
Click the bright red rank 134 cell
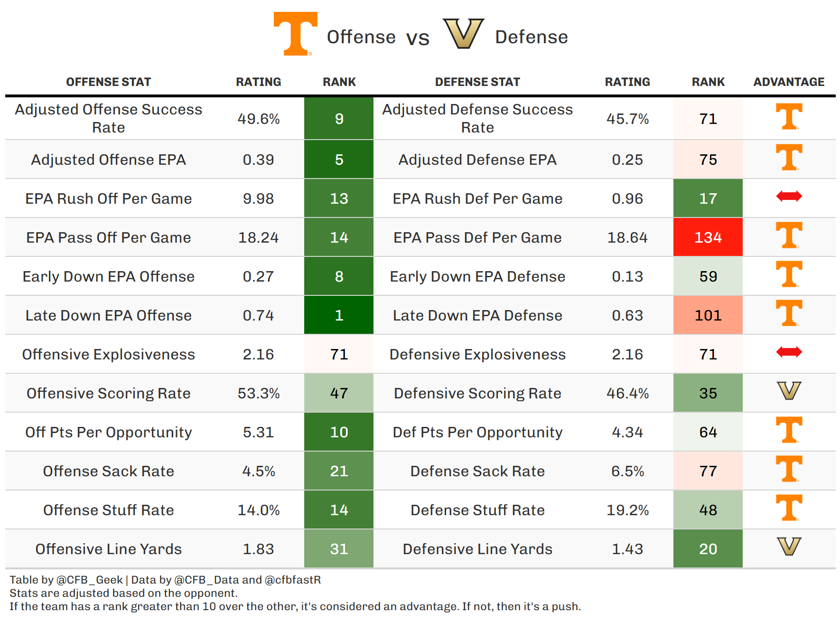[708, 237]
